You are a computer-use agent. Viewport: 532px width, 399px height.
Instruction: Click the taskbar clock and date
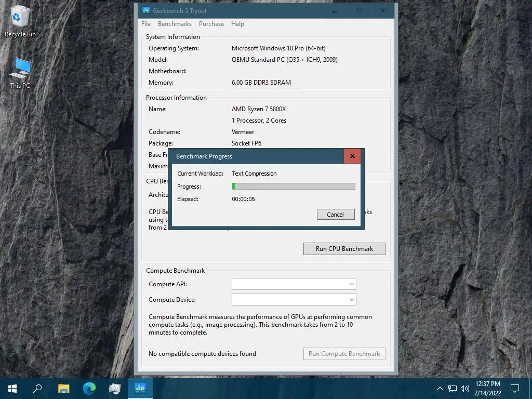coord(488,389)
